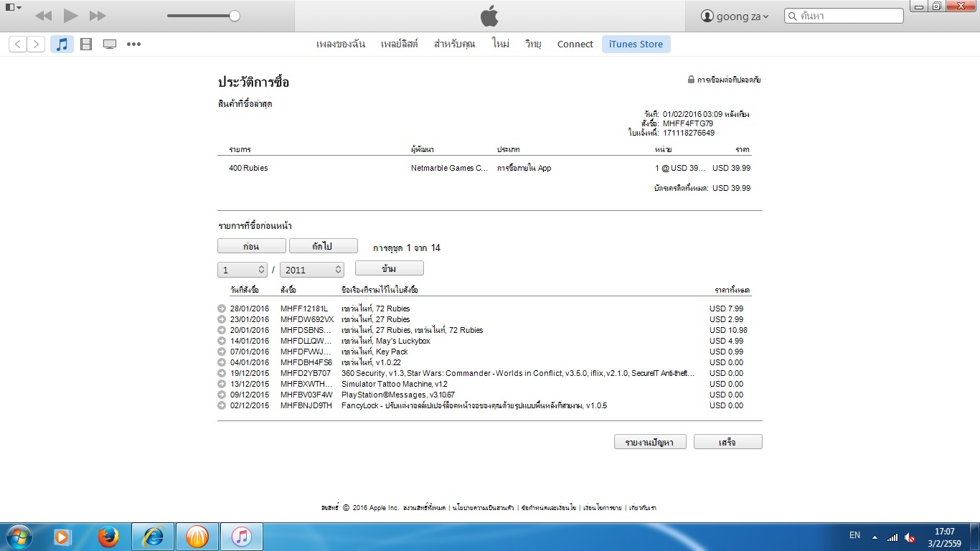Open the network signal tray icon
The height and width of the screenshot is (551, 980).
click(x=892, y=537)
